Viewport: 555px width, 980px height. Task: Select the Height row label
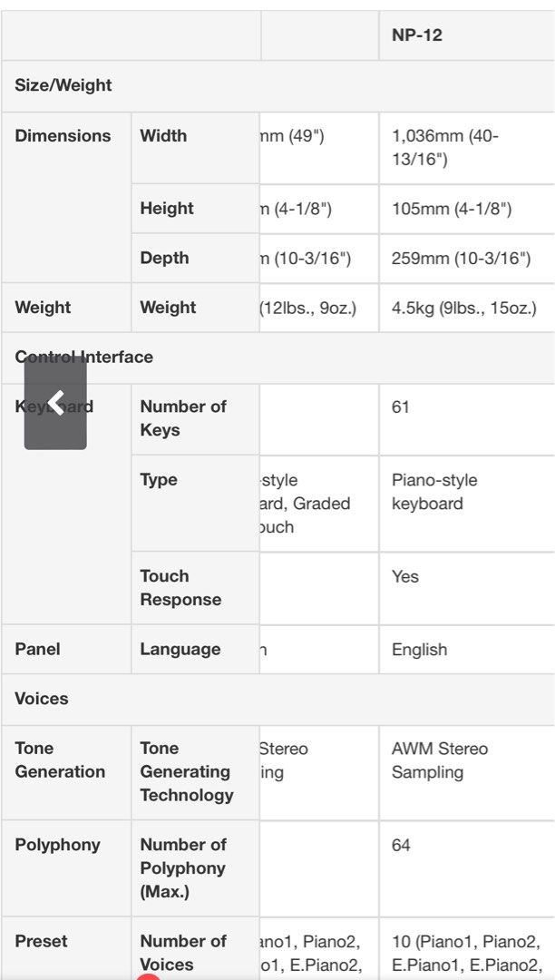(x=167, y=208)
